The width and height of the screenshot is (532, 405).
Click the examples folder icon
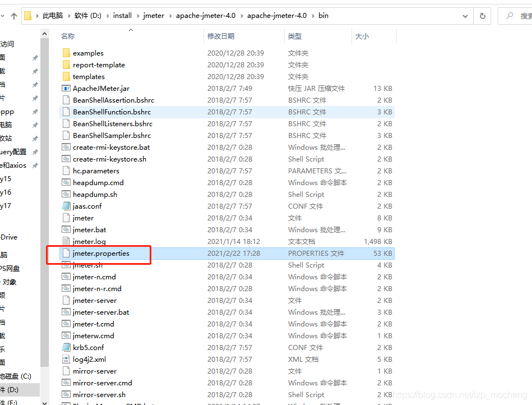66,53
